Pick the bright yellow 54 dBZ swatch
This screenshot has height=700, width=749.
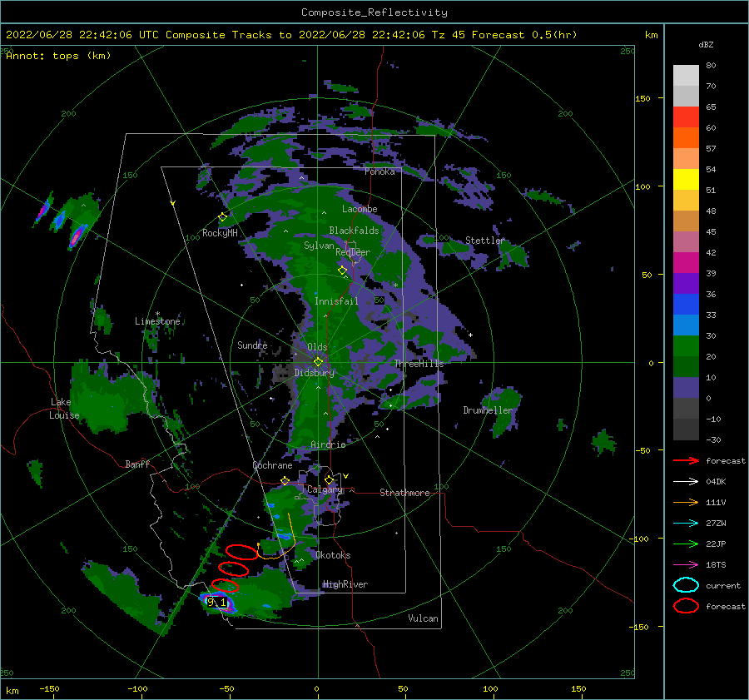coord(686,179)
